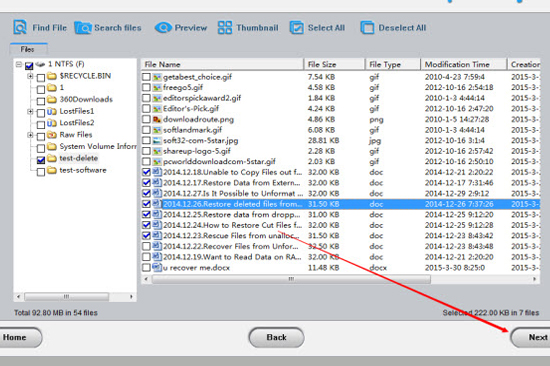
Task: Check the 360Downloads folder checkbox
Action: click(x=41, y=101)
